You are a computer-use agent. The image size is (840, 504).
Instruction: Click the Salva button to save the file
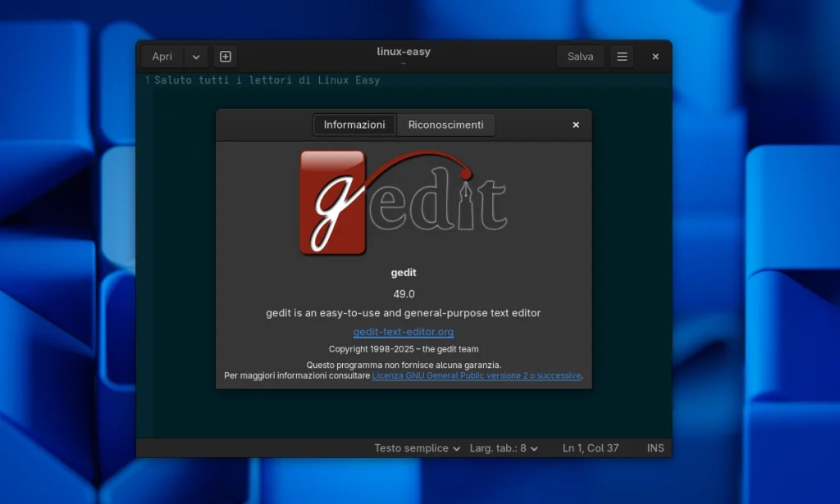pos(580,56)
